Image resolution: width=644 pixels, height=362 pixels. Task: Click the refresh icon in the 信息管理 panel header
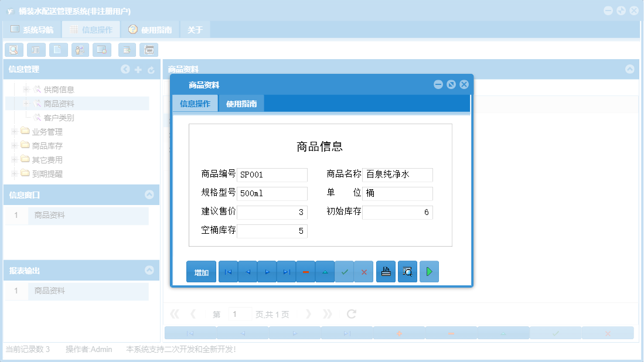pos(150,69)
